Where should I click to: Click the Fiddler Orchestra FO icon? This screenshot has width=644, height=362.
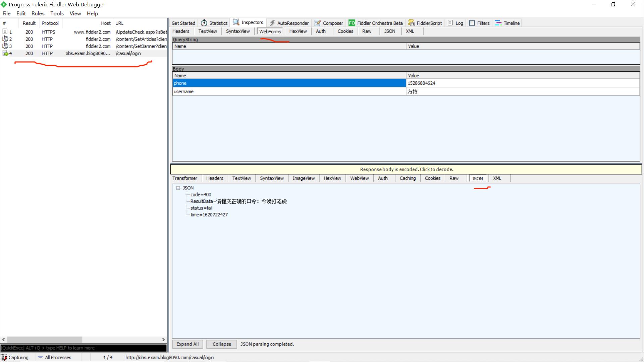point(352,23)
